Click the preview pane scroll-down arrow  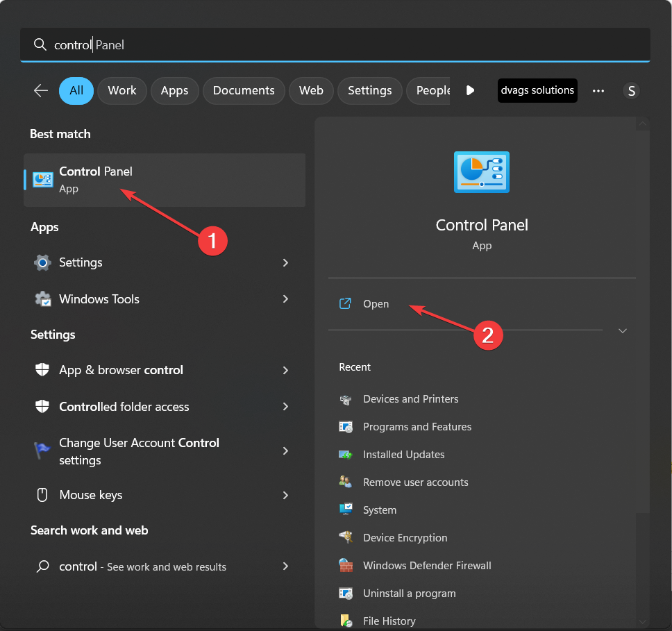click(x=642, y=621)
